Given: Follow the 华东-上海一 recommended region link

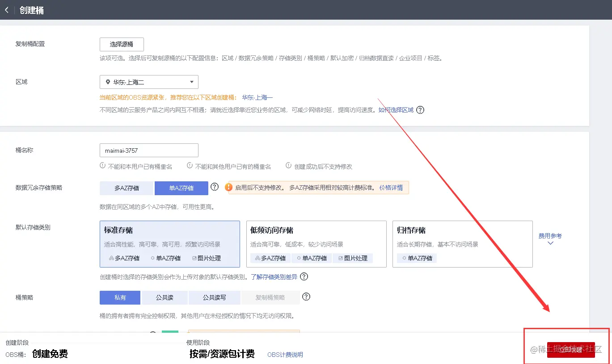Looking at the screenshot, I should [257, 97].
